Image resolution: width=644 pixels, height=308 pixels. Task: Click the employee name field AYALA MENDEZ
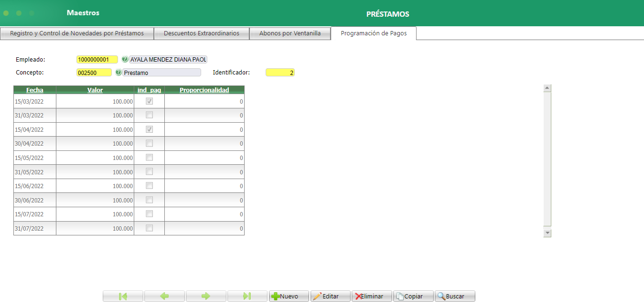click(168, 60)
